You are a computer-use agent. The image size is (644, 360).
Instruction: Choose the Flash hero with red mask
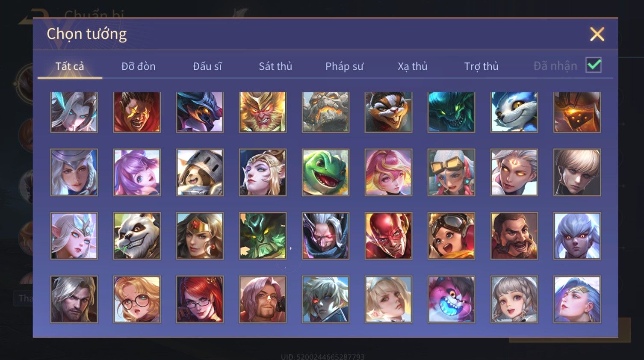click(x=388, y=236)
